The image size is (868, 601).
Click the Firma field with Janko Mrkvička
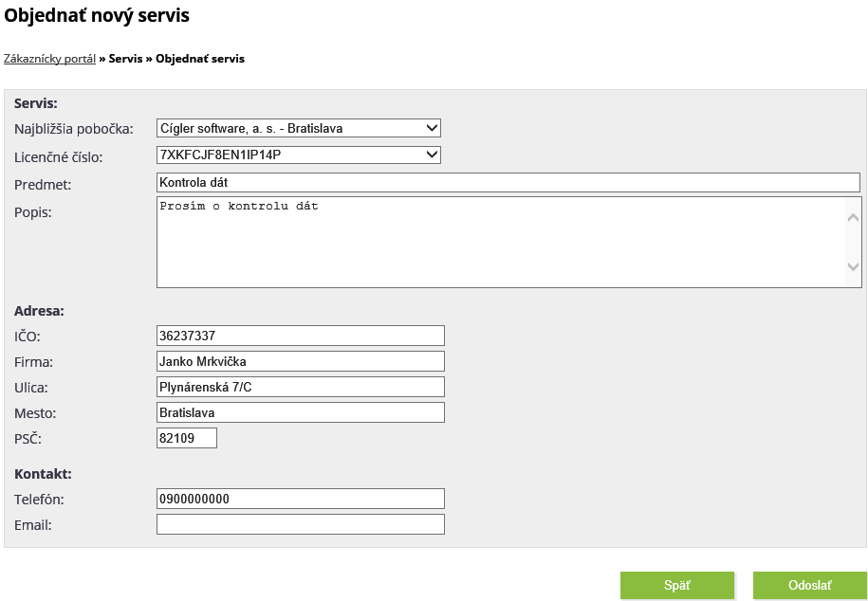click(x=301, y=361)
